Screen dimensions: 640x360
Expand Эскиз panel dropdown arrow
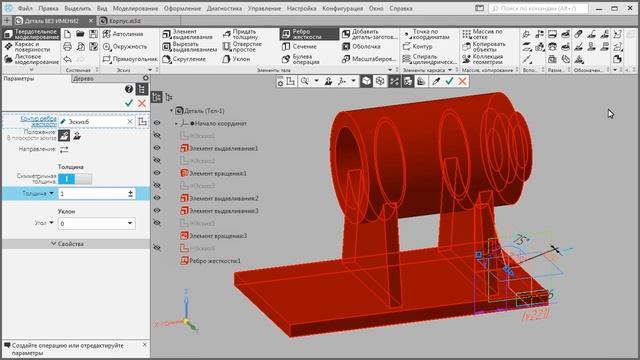(x=150, y=70)
